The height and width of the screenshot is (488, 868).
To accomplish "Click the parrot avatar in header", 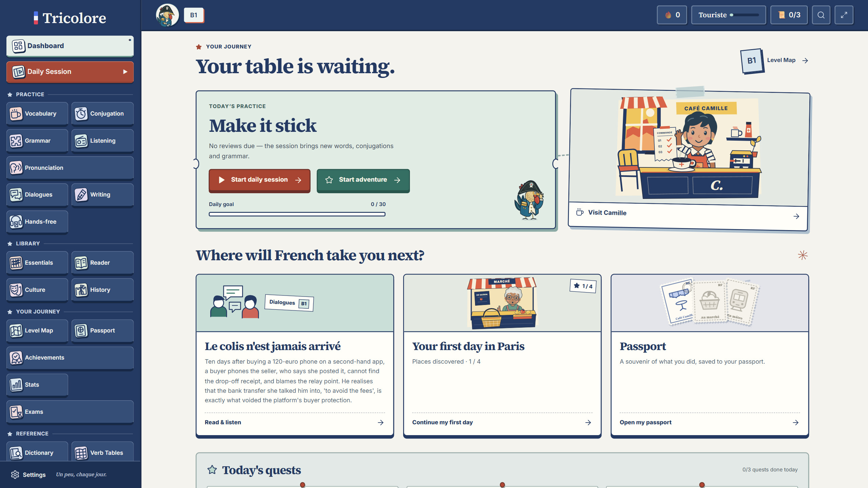I will tap(167, 15).
